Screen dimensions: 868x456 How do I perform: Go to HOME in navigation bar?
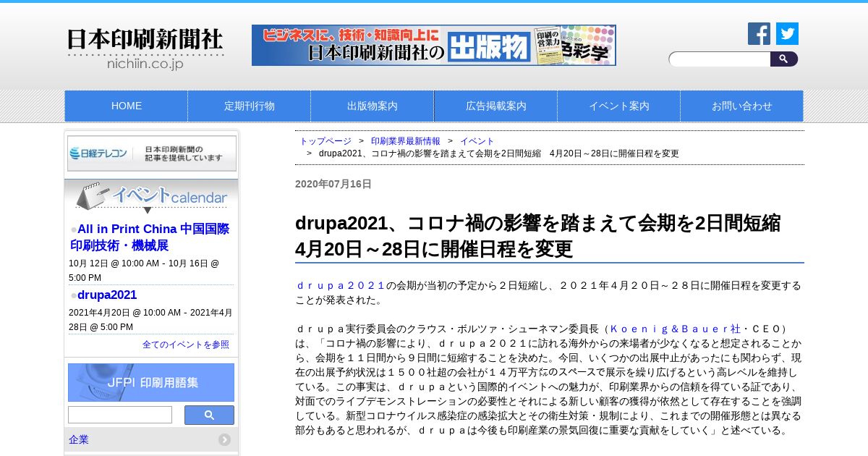tap(127, 106)
